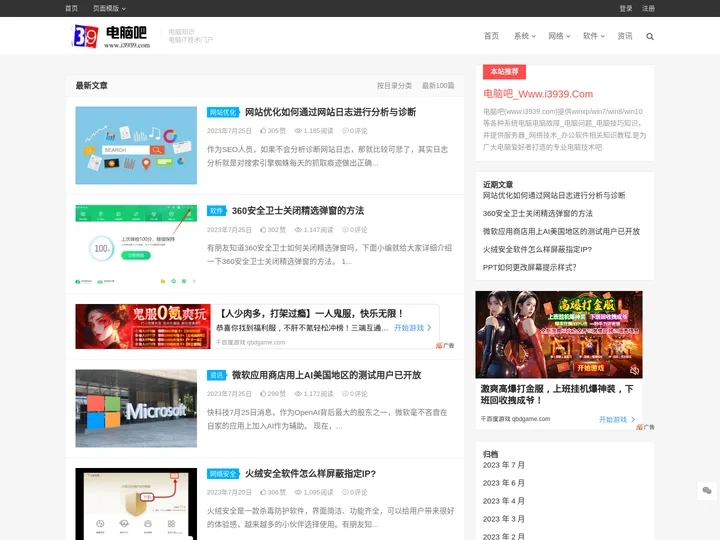The width and height of the screenshot is (720, 540).
Task: Expand the 页面模版 dropdown in top bar
Action: [109, 8]
